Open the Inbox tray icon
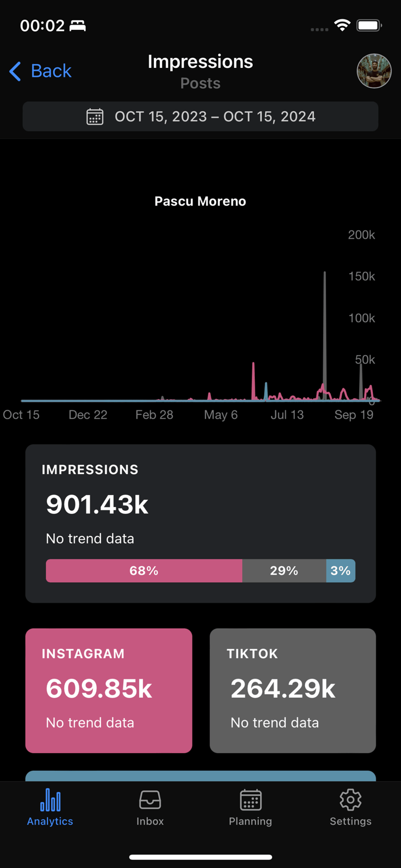This screenshot has height=868, width=401. tap(150, 800)
